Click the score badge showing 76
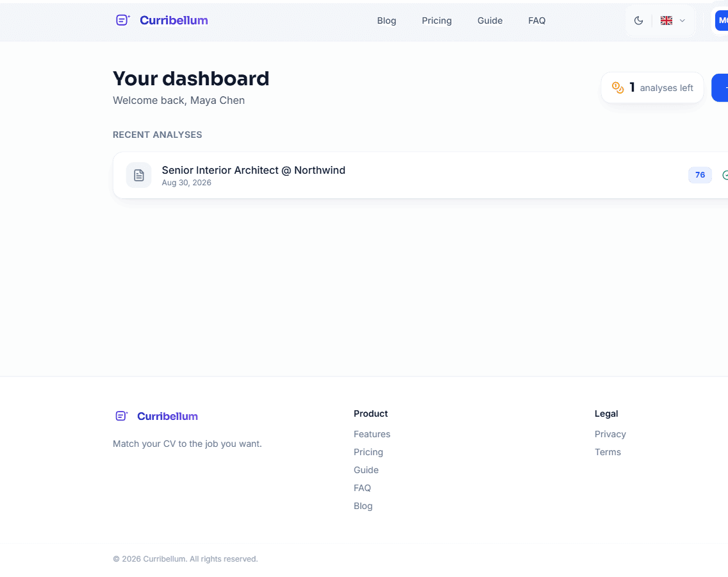 700,175
